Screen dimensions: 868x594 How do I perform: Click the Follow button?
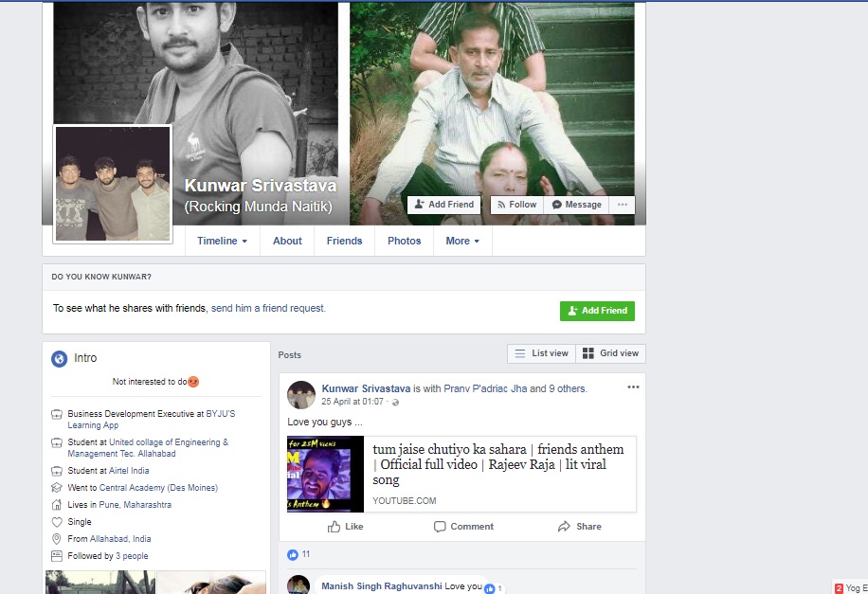point(517,205)
